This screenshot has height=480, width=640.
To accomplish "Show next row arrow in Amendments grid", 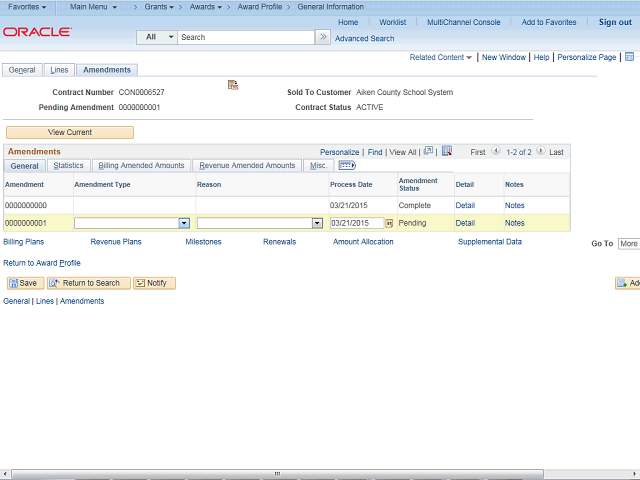I will (x=540, y=151).
